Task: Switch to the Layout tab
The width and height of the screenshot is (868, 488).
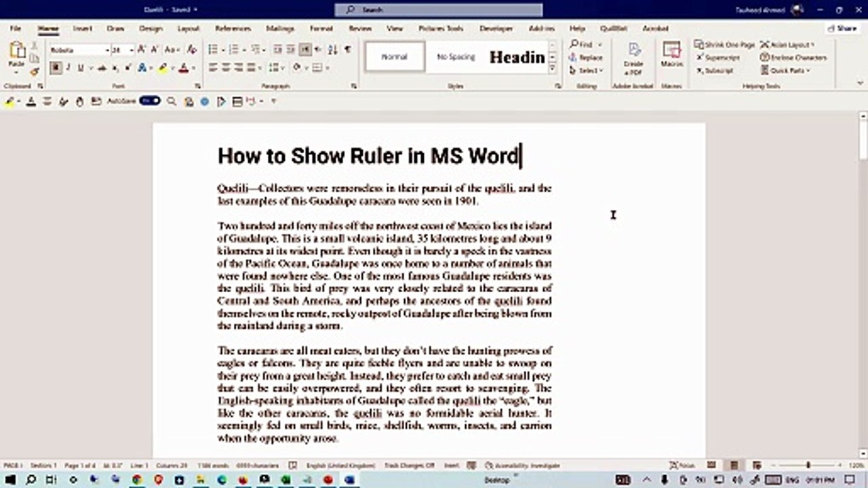Action: click(x=189, y=28)
